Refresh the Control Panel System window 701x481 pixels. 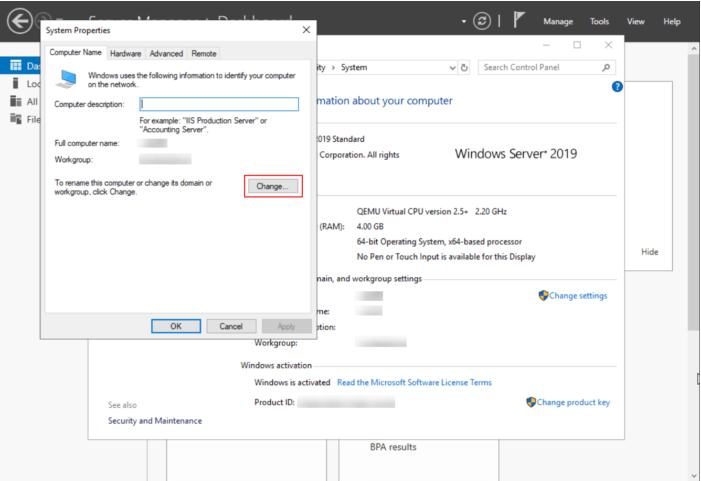(465, 68)
